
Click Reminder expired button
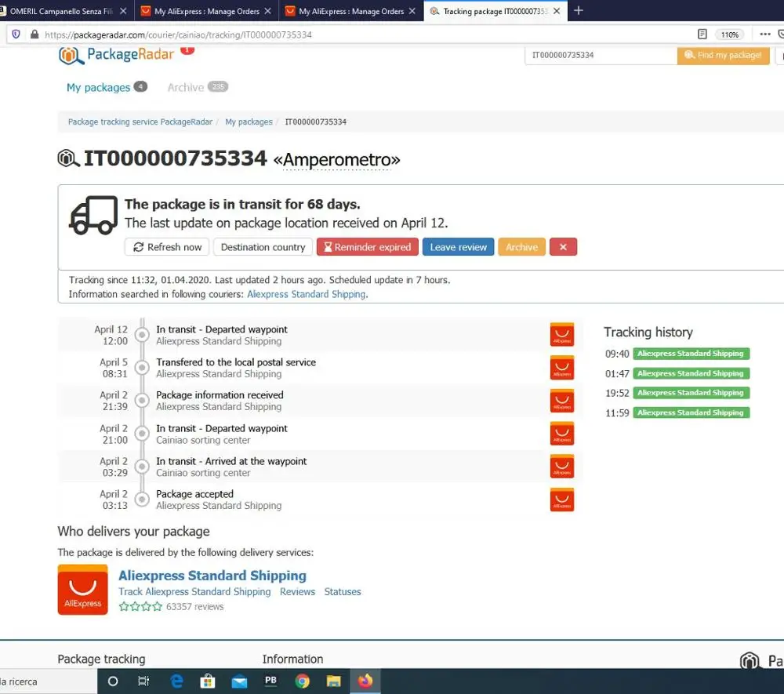click(367, 247)
